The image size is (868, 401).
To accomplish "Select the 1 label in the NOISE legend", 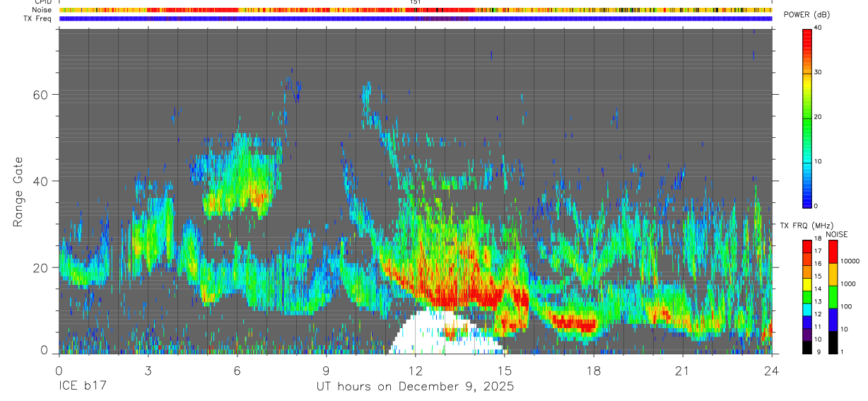I will (x=842, y=351).
